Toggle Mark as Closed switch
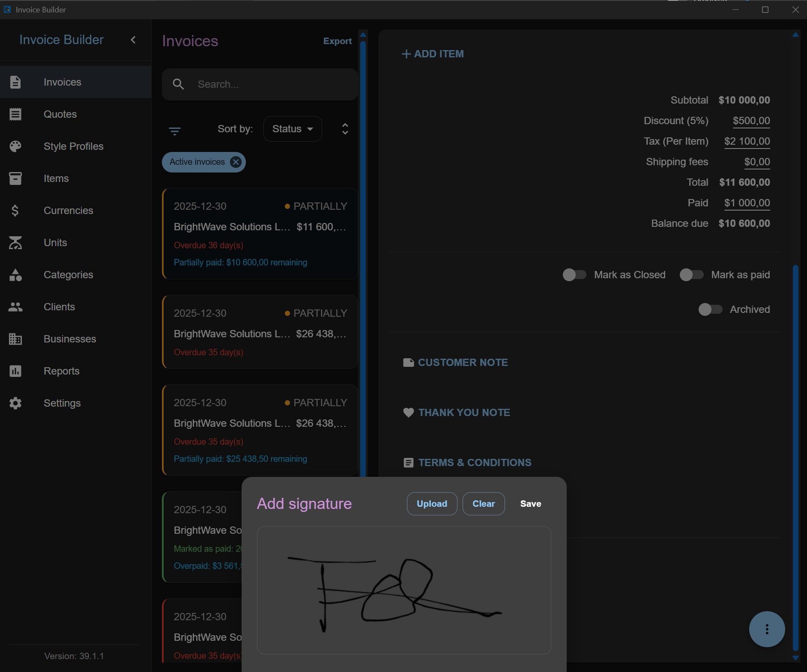The image size is (807, 672). coord(574,275)
